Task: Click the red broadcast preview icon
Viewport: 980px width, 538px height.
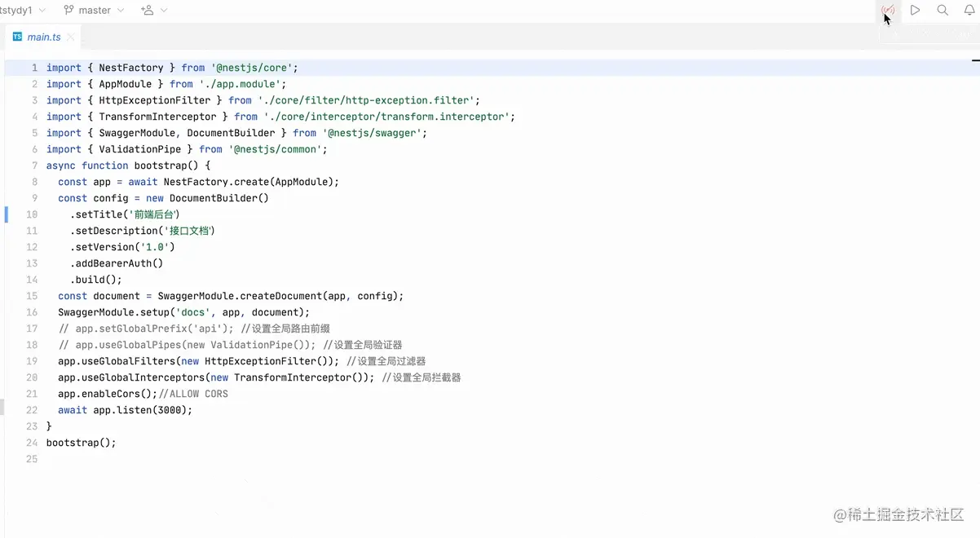Action: (x=888, y=11)
